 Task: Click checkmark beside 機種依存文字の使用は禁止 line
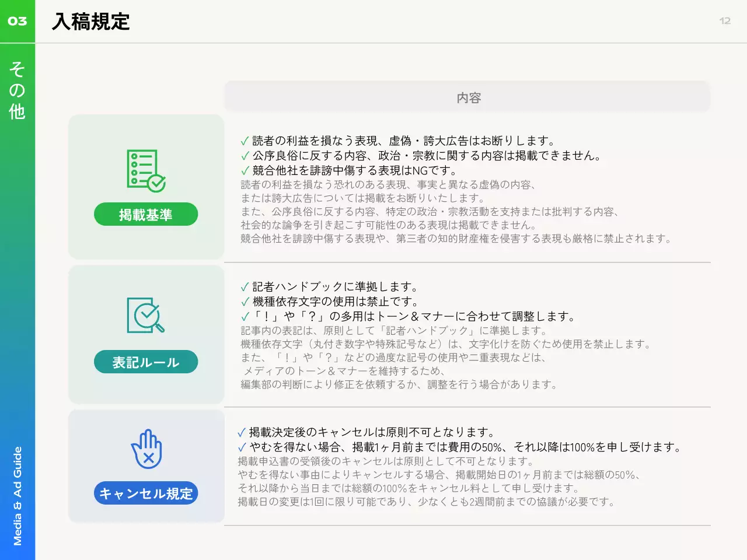coord(245,302)
